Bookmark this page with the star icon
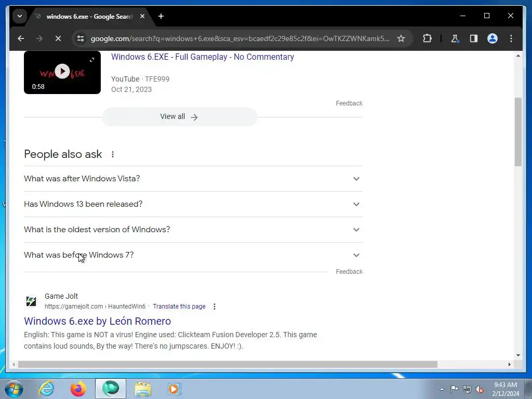 tap(401, 38)
